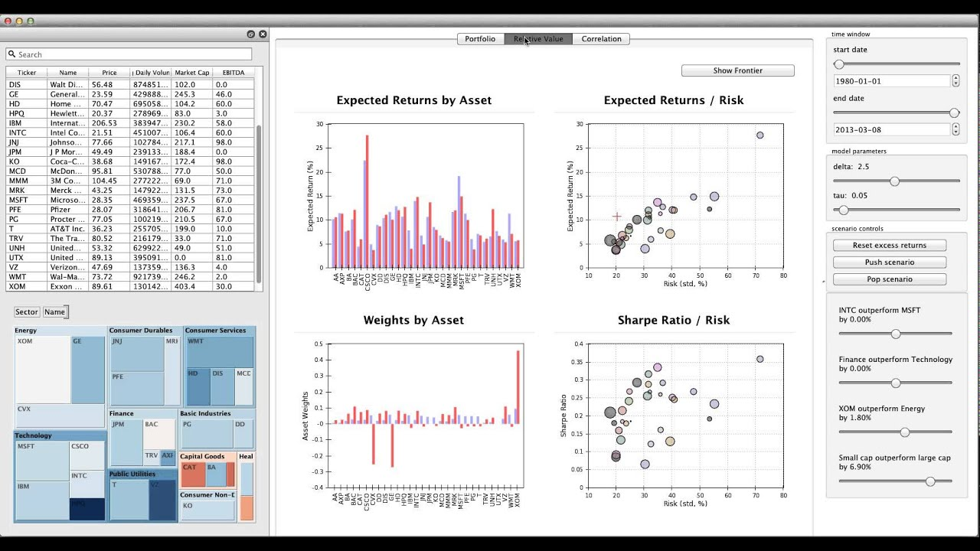Click end date stepper arrows

point(955,129)
